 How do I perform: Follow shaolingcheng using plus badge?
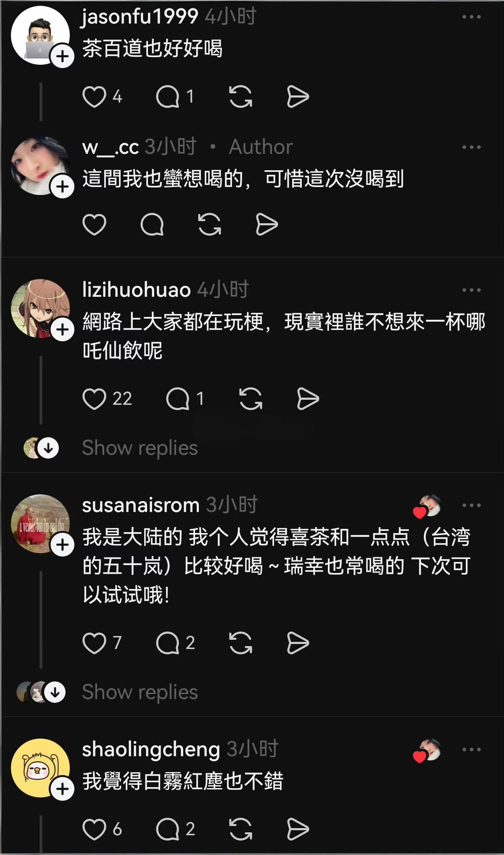63,789
